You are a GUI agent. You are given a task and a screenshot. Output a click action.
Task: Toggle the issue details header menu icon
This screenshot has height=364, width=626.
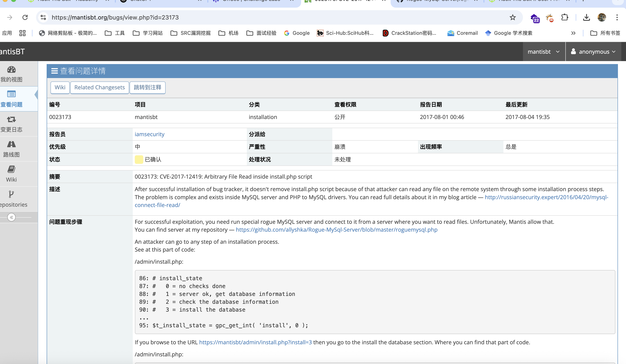tap(54, 71)
